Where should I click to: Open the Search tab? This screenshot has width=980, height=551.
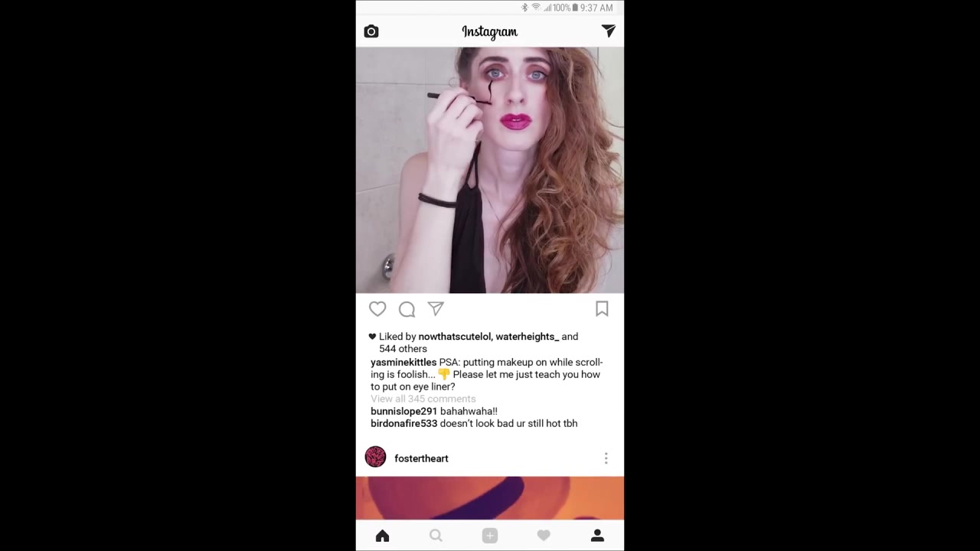tap(436, 536)
